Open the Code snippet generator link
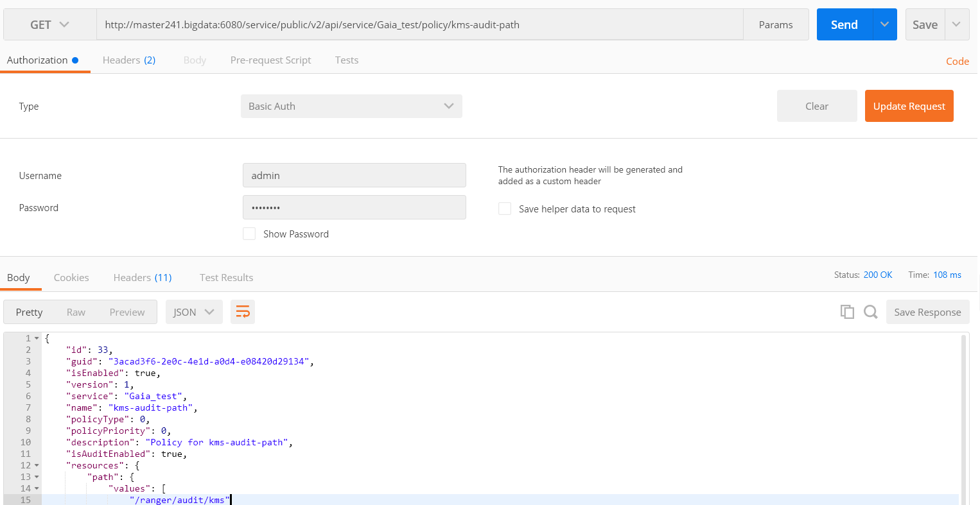Screen dimensions: 980x505 (958, 61)
